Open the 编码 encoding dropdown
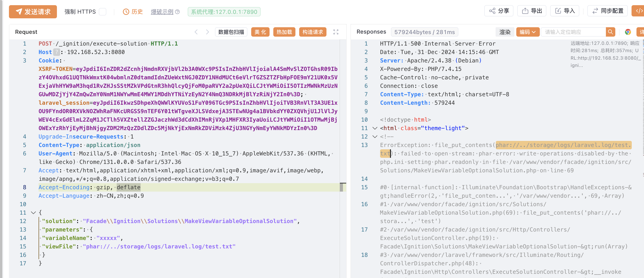Screen dimensions: 644x278 point(528,32)
